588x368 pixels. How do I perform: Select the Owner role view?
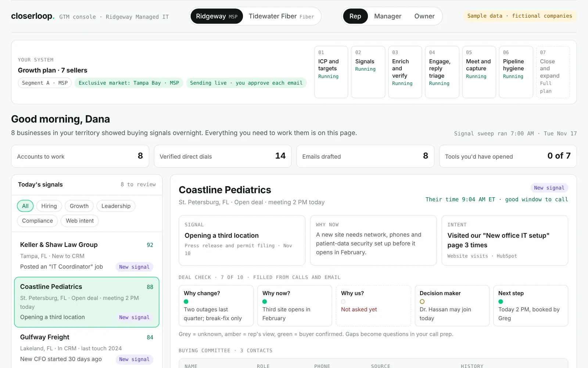click(424, 16)
